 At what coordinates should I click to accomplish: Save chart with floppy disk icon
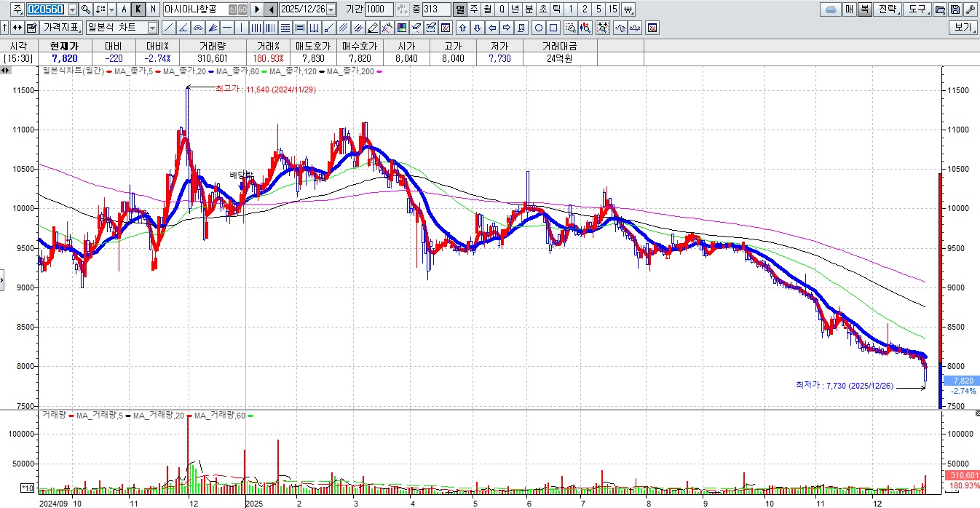(x=955, y=9)
